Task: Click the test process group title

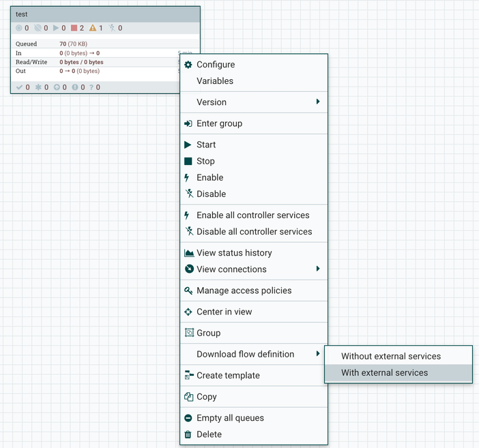Action: point(21,14)
